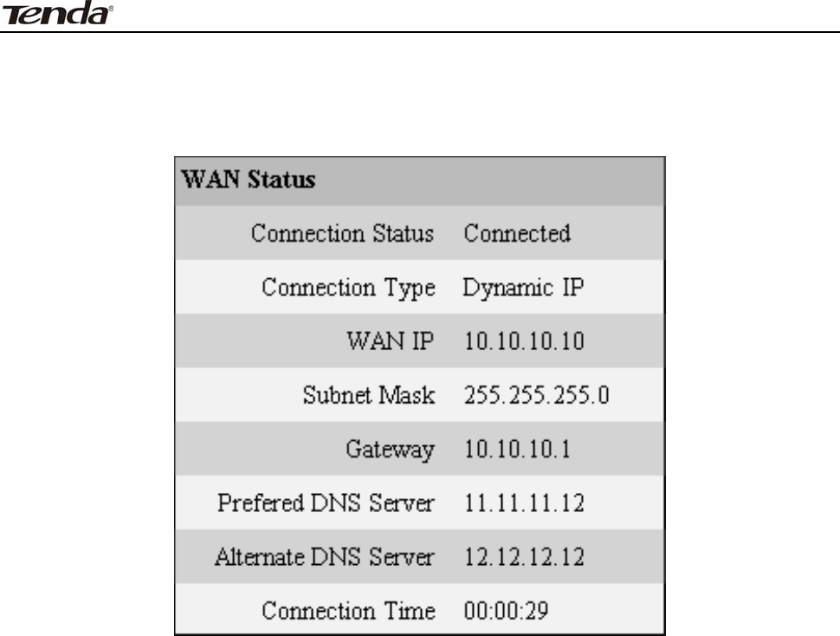Select the 00:00:29 connection time value
840x636 pixels.
(x=504, y=611)
